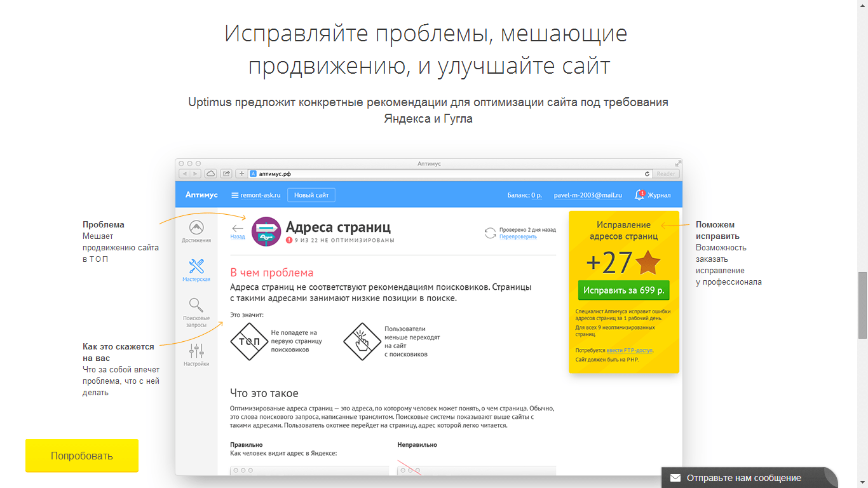Click the Назад back arrow
This screenshot has height=488, width=868.
(238, 227)
